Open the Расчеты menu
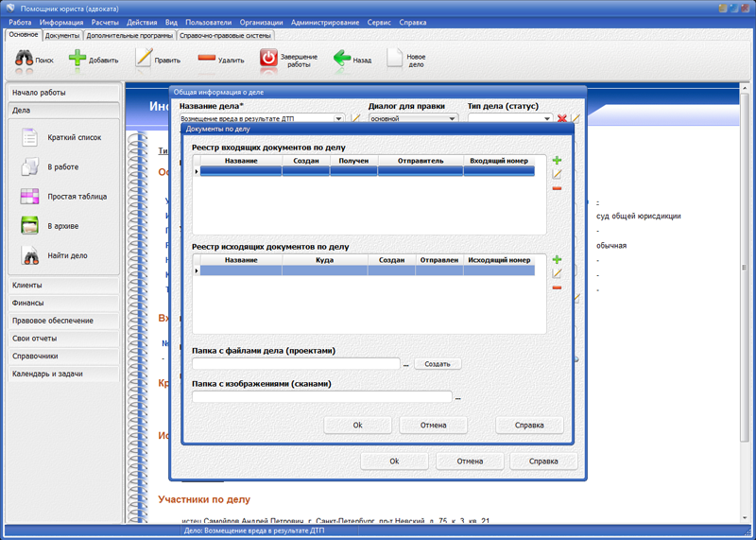 pyautogui.click(x=105, y=22)
